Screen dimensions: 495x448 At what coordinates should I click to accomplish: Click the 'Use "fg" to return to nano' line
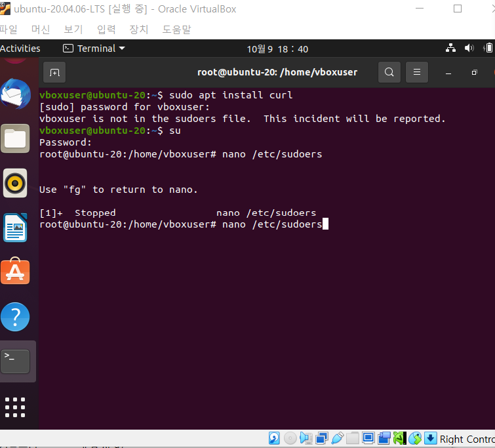pyautogui.click(x=119, y=190)
